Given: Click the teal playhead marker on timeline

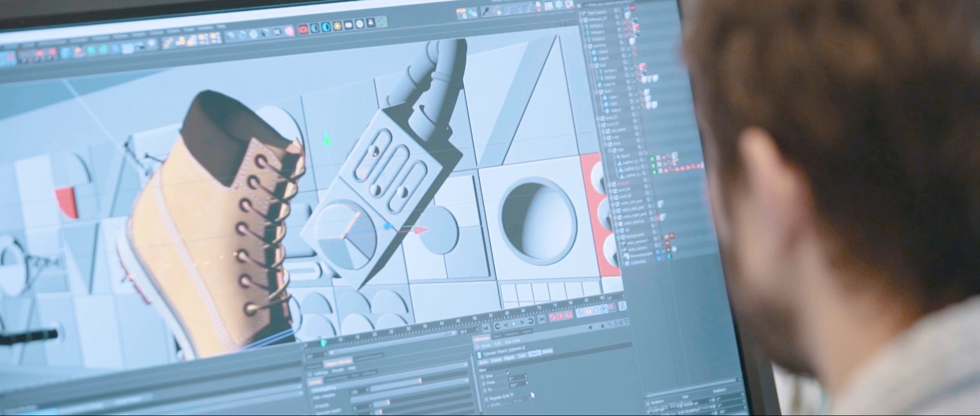Looking at the screenshot, I should point(323,343).
